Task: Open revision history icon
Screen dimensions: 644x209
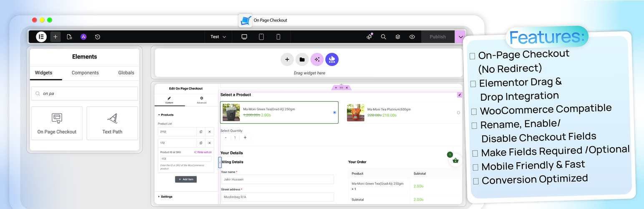Action: tap(98, 37)
